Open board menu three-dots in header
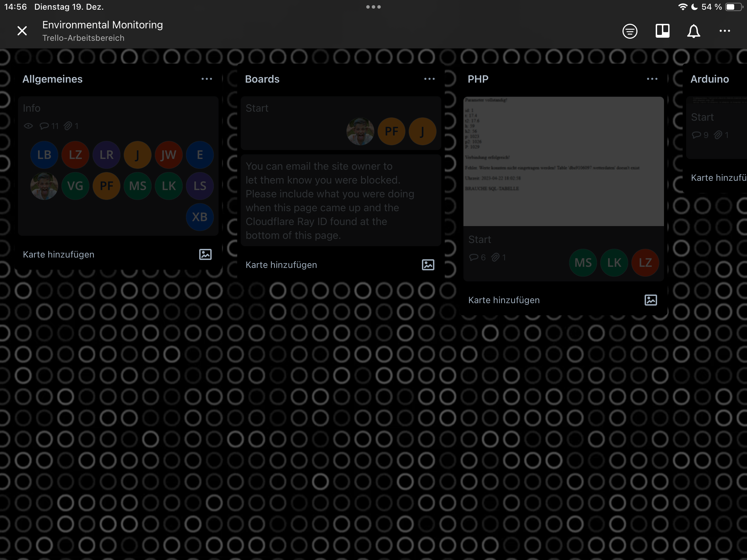747x560 pixels. pos(725,31)
